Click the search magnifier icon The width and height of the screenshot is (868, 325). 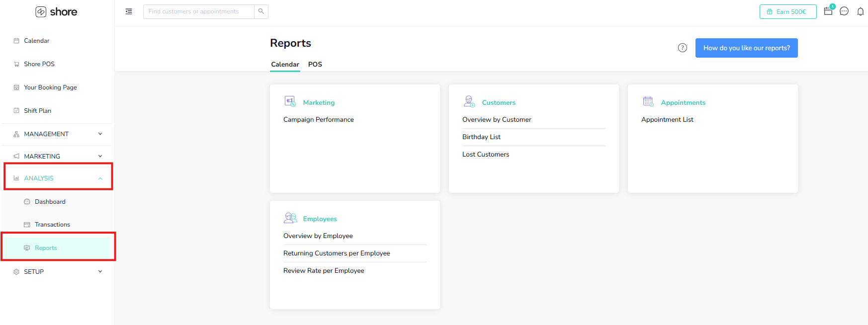tap(261, 11)
